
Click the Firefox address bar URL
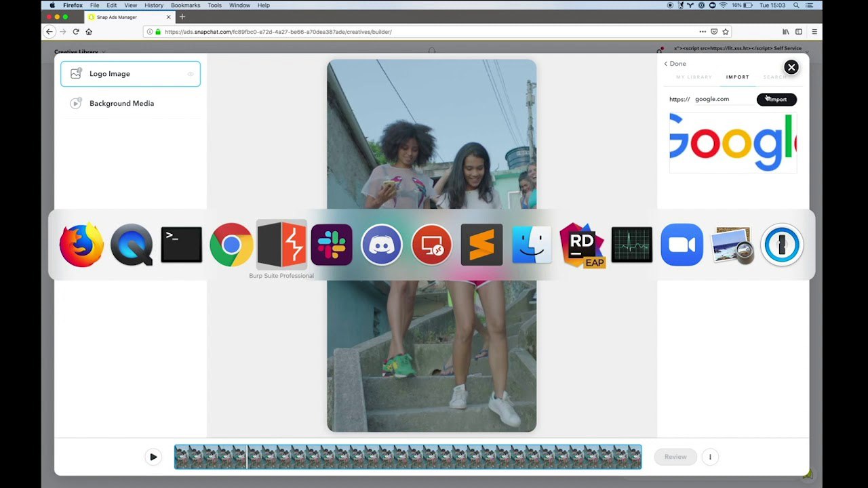(278, 32)
